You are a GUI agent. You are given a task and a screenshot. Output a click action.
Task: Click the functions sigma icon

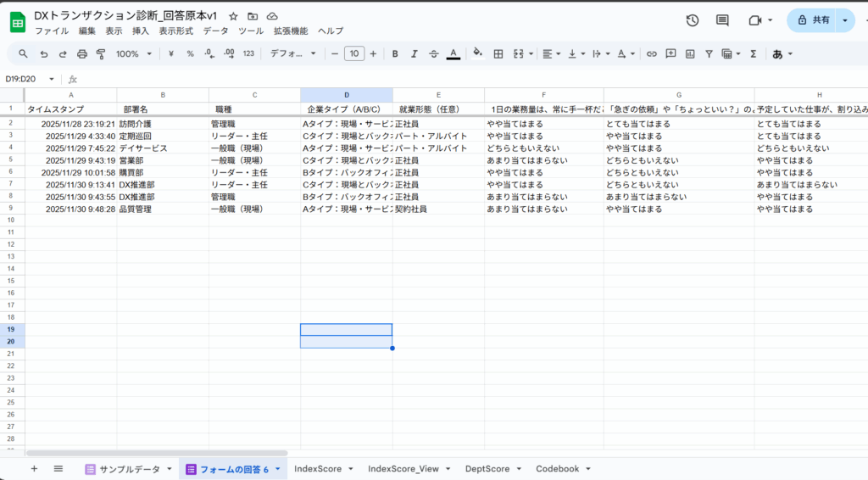(x=753, y=53)
